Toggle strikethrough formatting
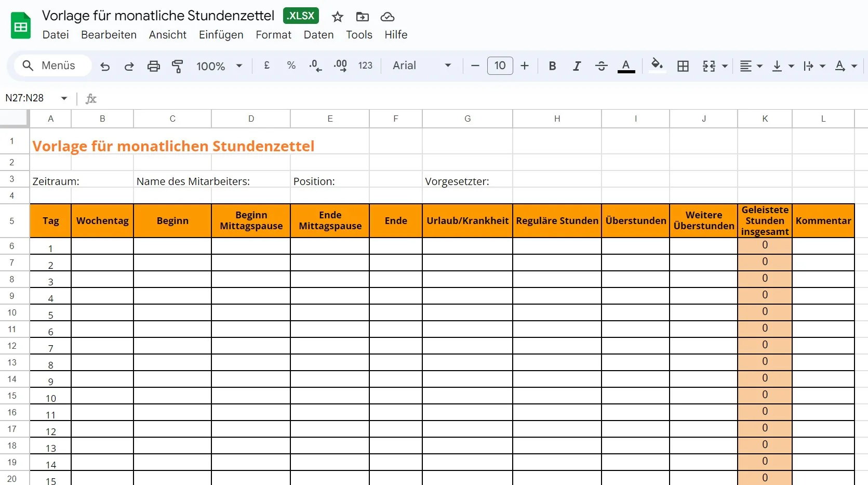868x485 pixels. tap(602, 66)
